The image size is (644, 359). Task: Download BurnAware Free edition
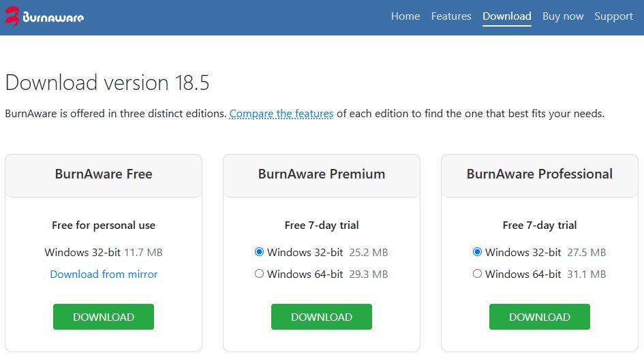pos(104,317)
